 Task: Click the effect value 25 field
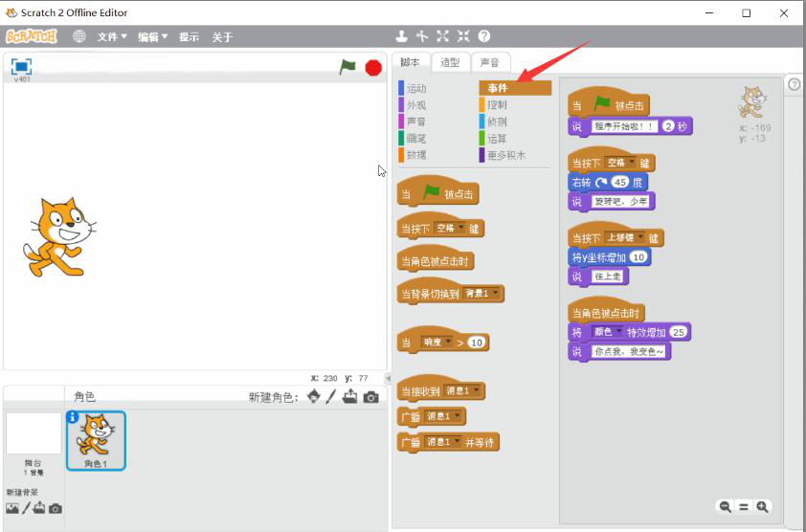click(679, 333)
